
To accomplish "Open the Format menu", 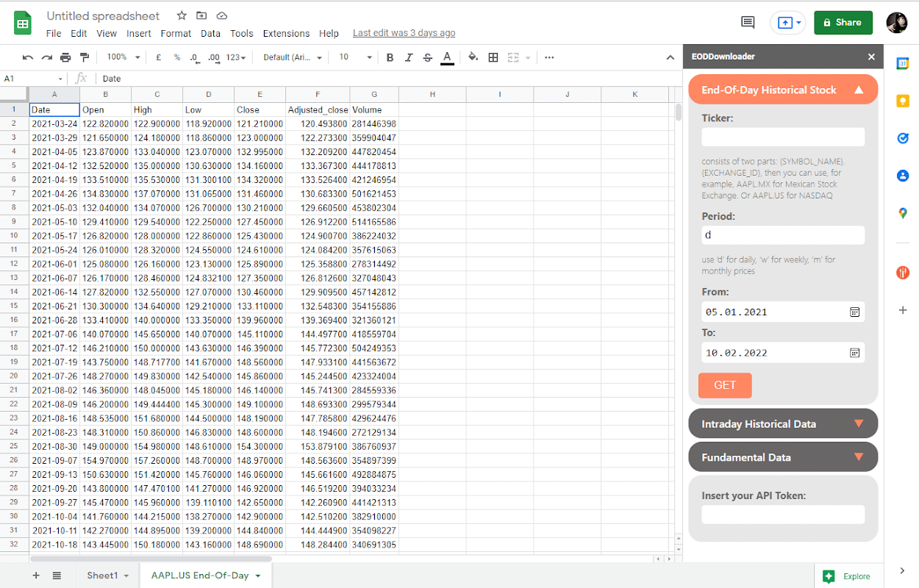I will tap(176, 33).
